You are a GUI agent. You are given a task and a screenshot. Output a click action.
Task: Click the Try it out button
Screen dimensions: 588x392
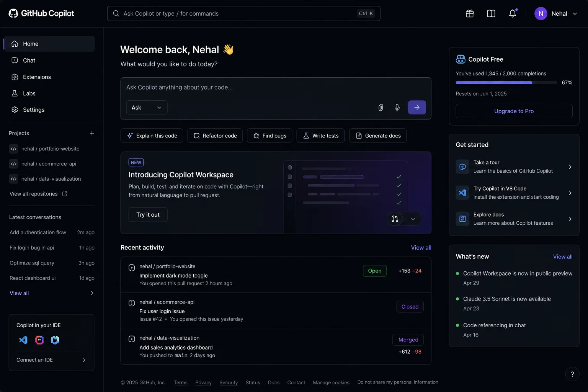coord(148,215)
